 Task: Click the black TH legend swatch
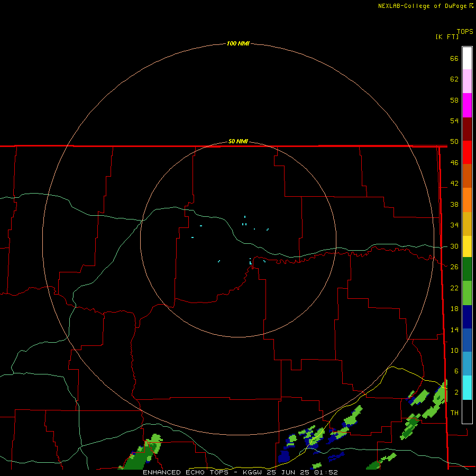(x=467, y=411)
